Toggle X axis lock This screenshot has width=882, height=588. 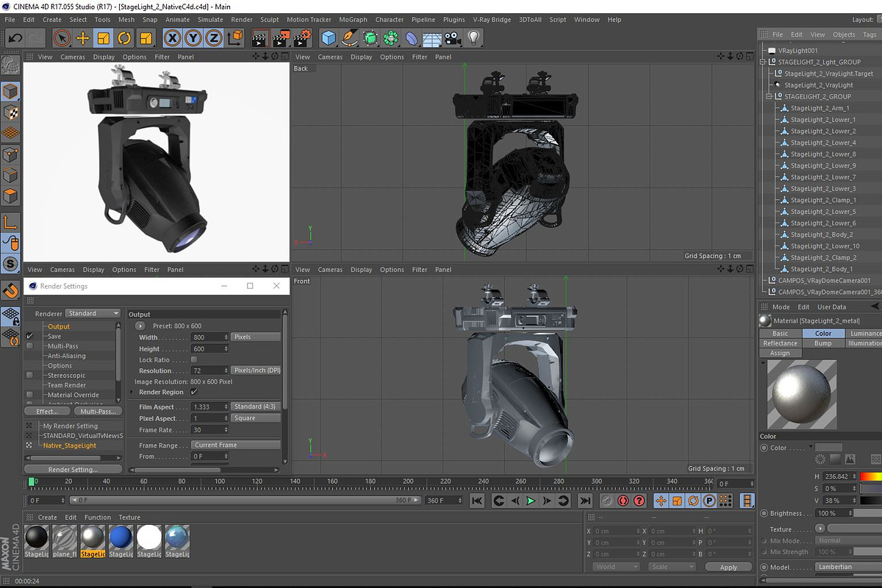[173, 37]
